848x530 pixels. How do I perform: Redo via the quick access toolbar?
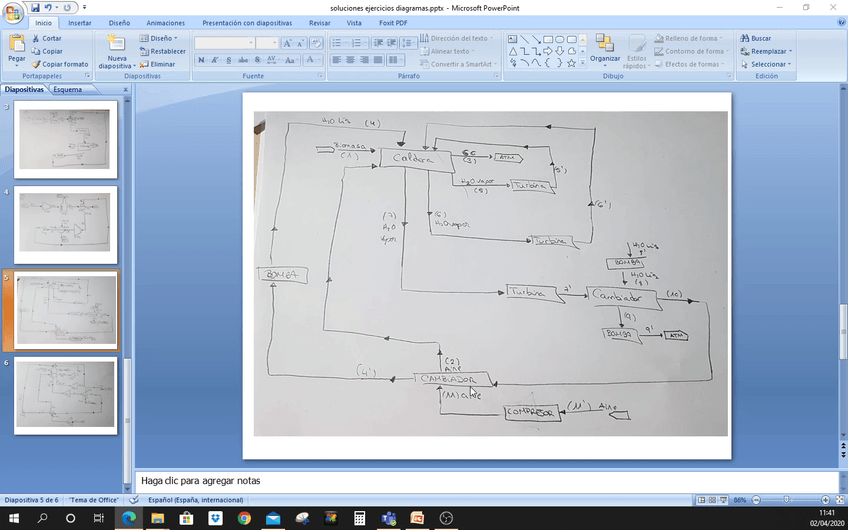67,8
